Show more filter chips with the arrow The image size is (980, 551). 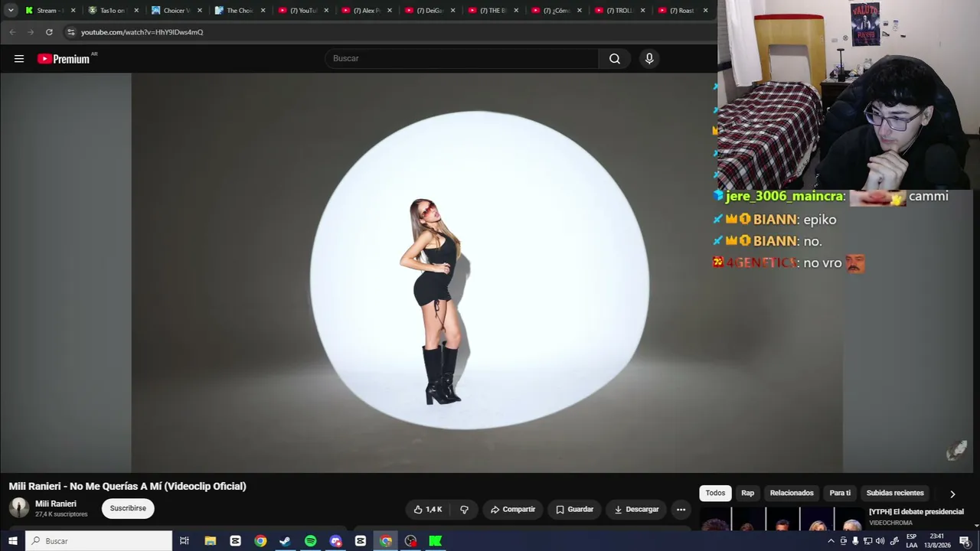952,494
